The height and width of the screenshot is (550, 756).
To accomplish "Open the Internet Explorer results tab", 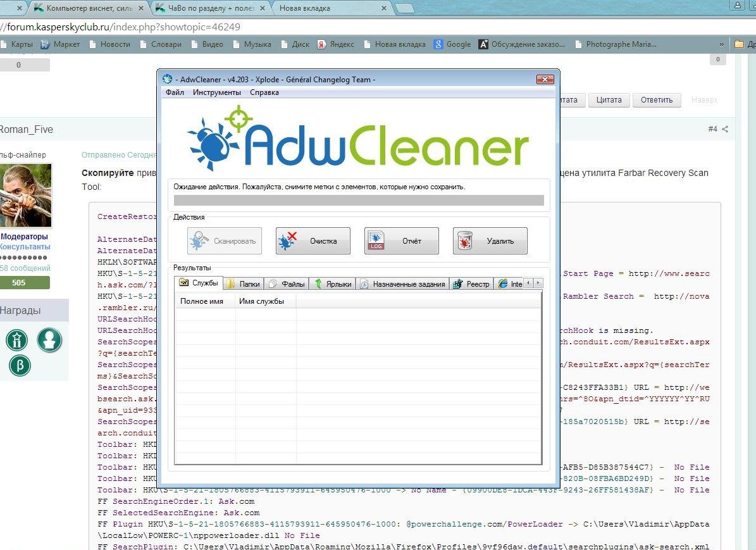I will (x=509, y=284).
